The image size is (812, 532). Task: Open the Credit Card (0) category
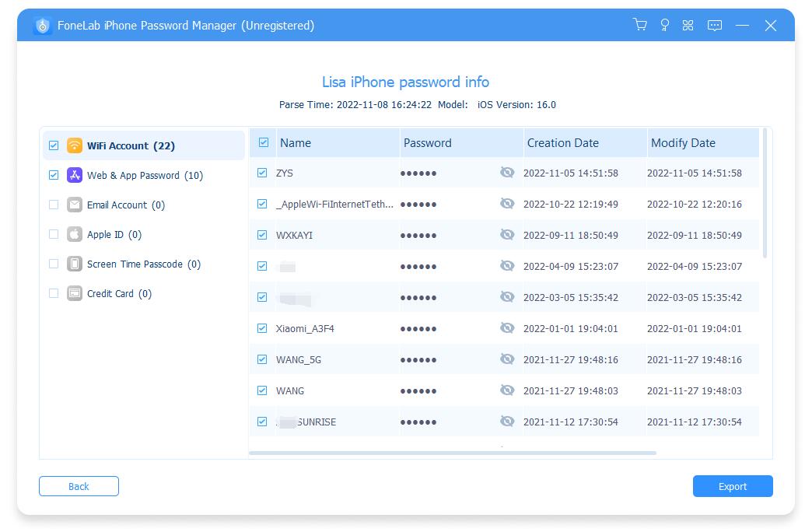143,293
